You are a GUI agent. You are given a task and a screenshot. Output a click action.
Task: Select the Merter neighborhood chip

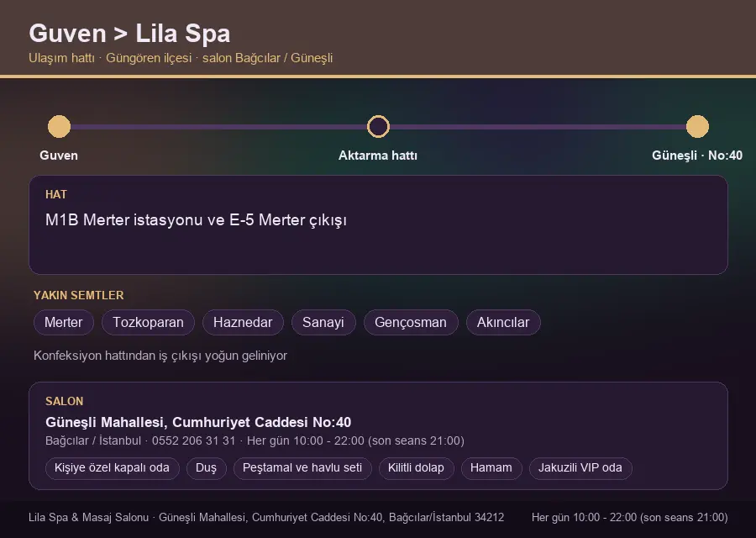[64, 322]
